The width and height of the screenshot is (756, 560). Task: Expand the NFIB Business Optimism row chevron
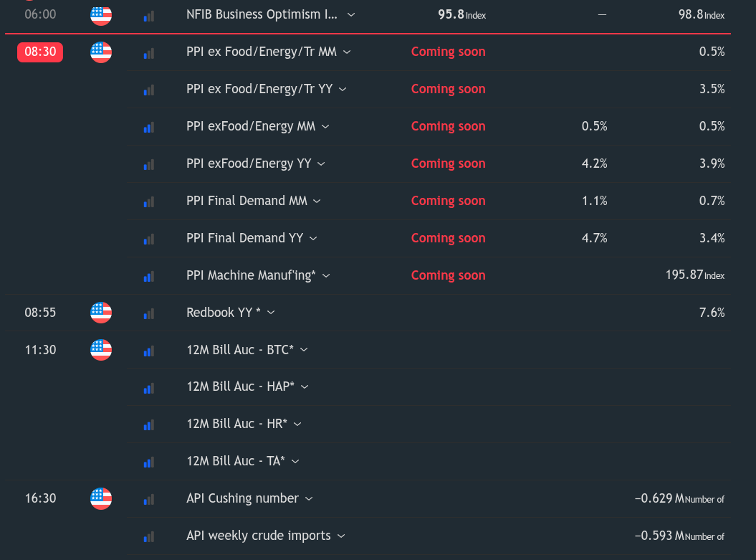pos(351,15)
